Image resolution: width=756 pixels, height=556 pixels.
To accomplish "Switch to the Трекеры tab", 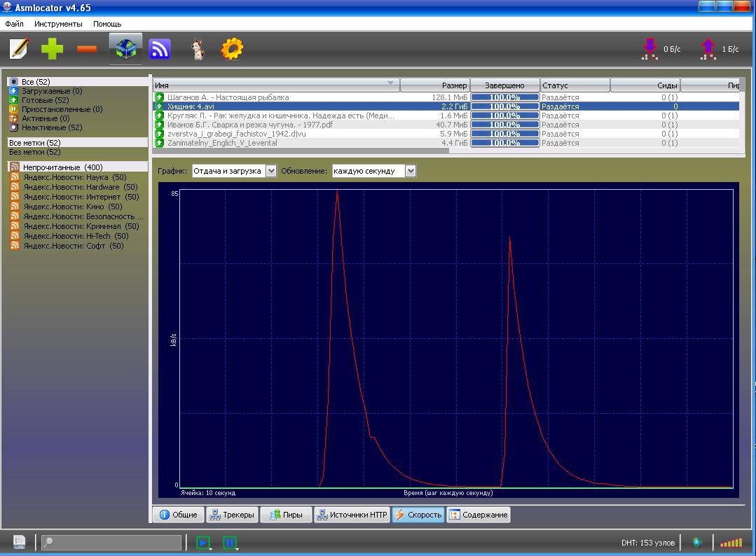I will (232, 515).
